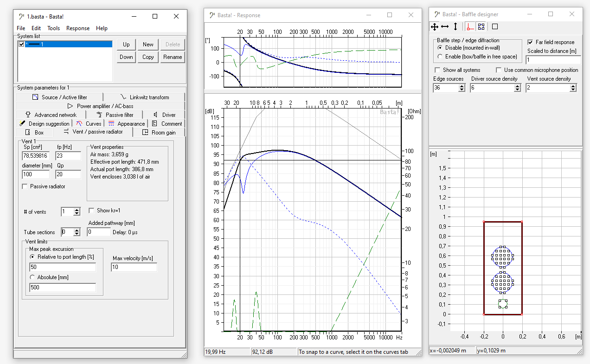Decrease Driver source density with down arrow
Screen dimensions: 590x364
[x=518, y=90]
